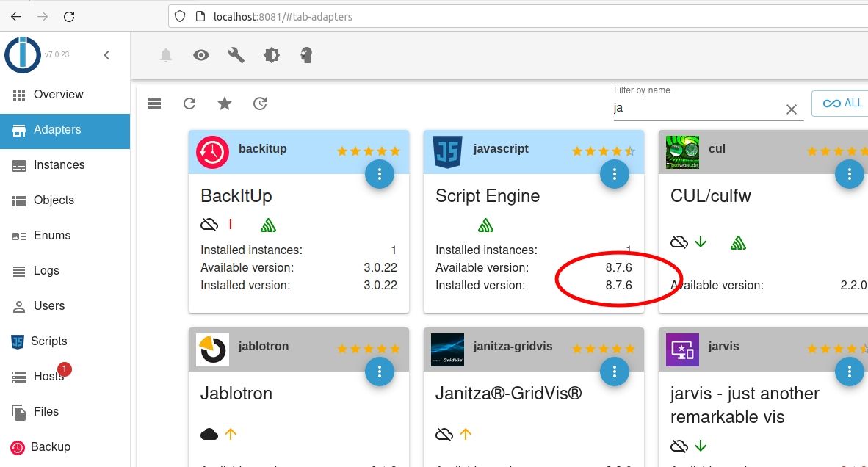This screenshot has width=868, height=467.
Task: Open the Scripts editor
Action: click(x=65, y=341)
